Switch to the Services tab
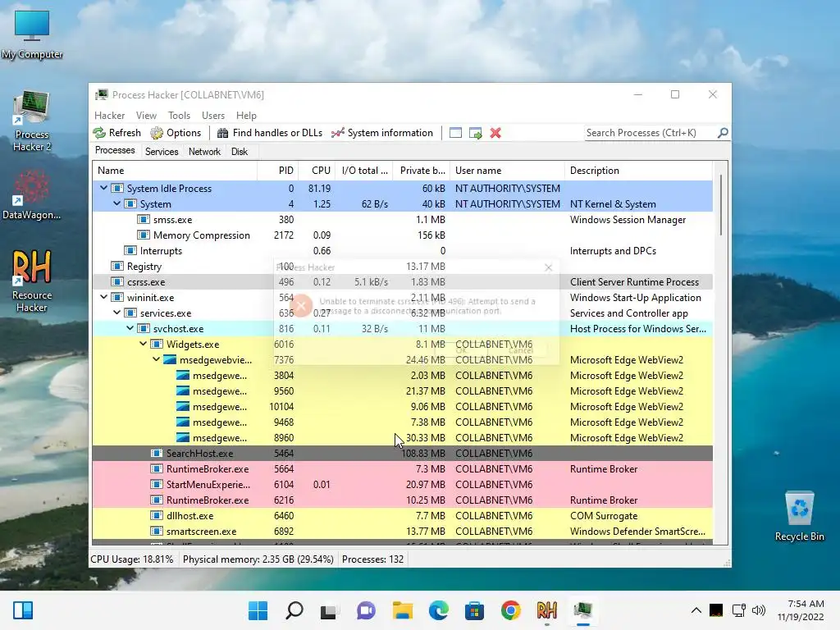 click(x=162, y=152)
